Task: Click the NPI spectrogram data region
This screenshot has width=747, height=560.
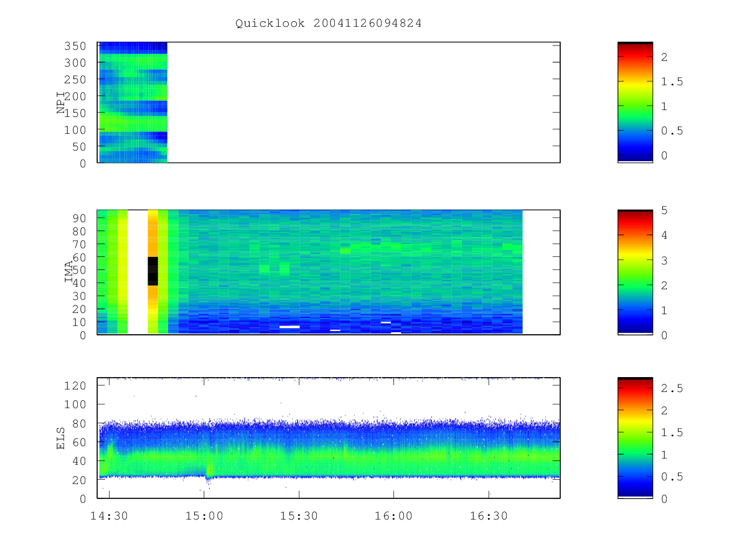Action: pyautogui.click(x=133, y=102)
